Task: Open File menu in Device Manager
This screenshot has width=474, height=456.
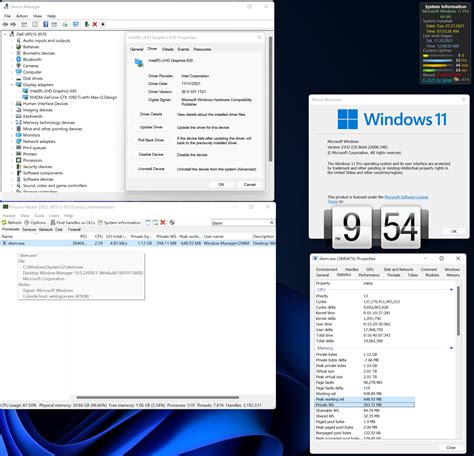Action: click(x=7, y=16)
